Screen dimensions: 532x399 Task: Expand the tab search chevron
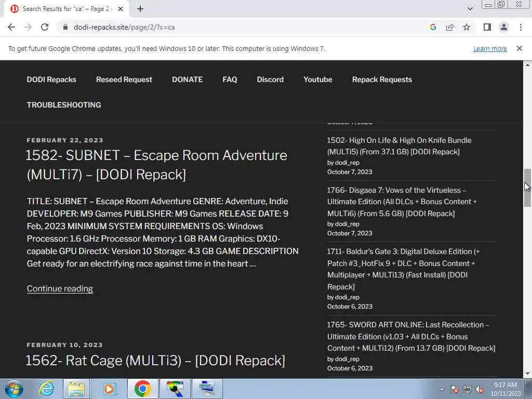coord(470,9)
